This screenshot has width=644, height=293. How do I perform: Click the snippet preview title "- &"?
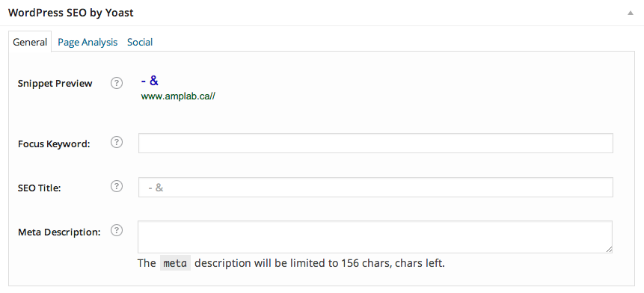coord(150,81)
